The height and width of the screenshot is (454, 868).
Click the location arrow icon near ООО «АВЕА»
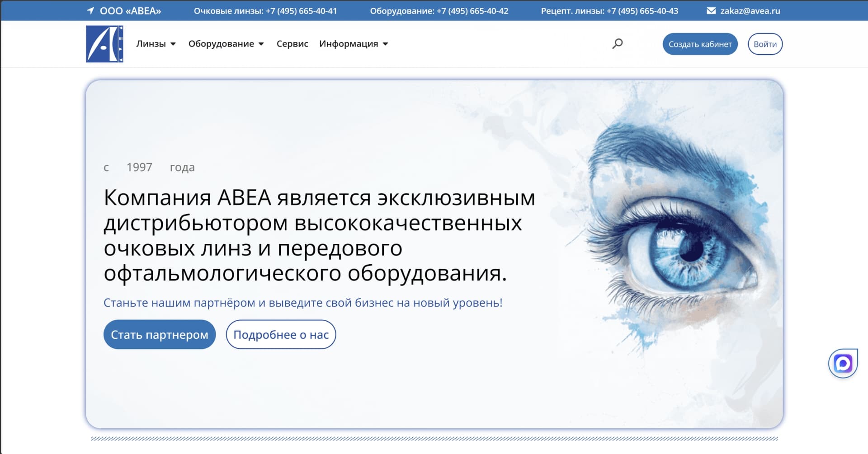tap(90, 10)
